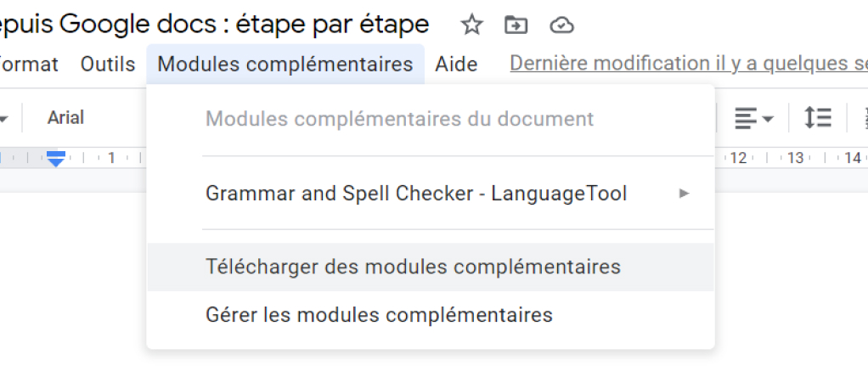Viewport: 868px width, 377px height.
Task: Open text alignment options
Action: (753, 119)
